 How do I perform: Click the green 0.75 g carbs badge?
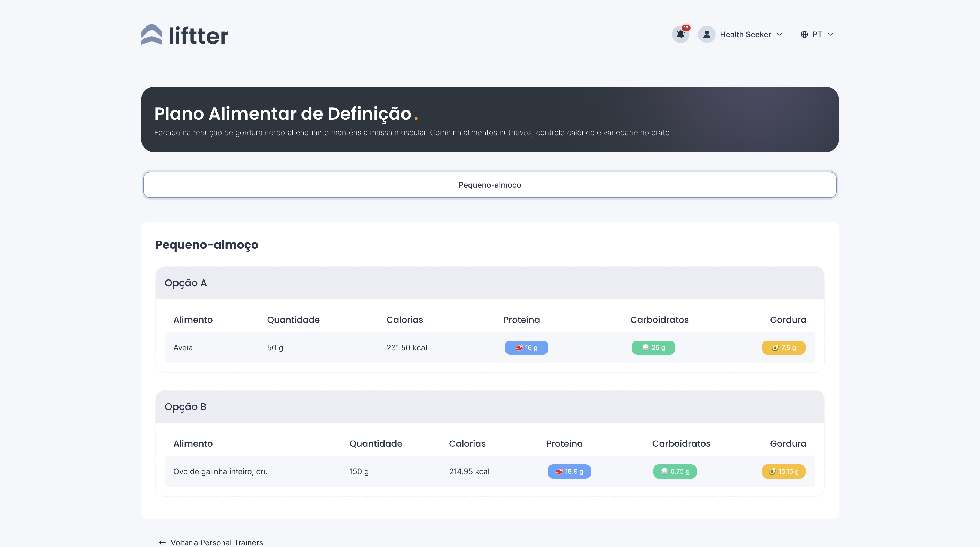pyautogui.click(x=674, y=471)
